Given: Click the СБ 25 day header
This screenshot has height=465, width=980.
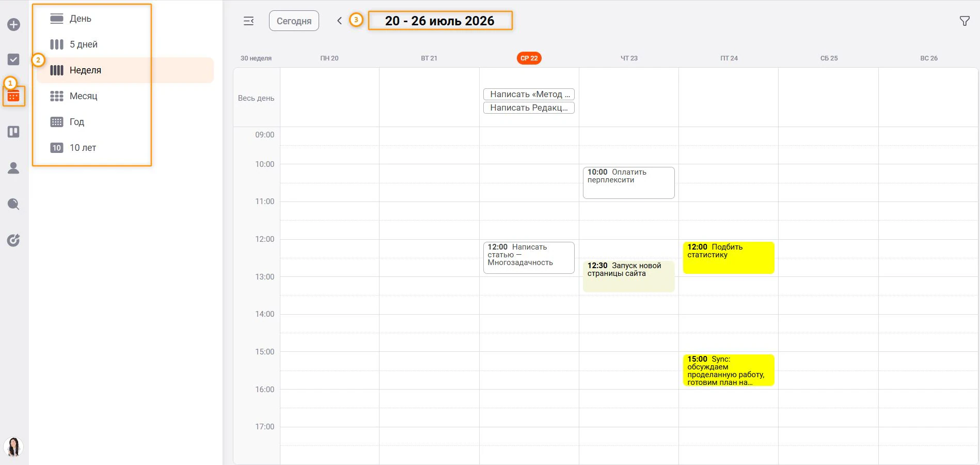Looking at the screenshot, I should tap(829, 58).
